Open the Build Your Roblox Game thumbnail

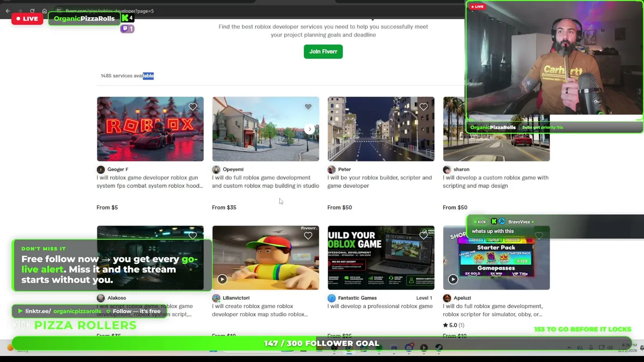381,257
